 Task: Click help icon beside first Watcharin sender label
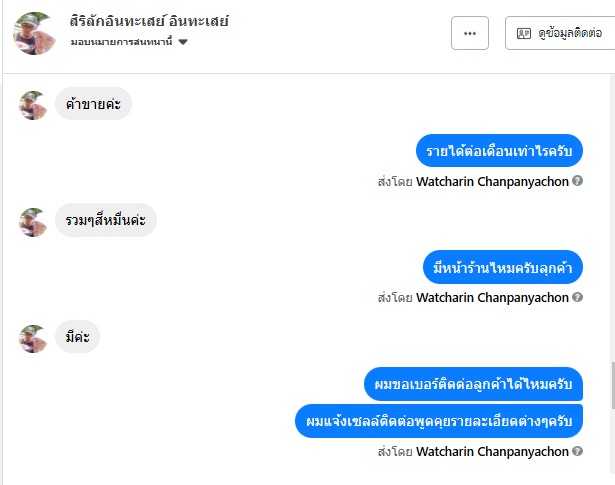(x=577, y=181)
